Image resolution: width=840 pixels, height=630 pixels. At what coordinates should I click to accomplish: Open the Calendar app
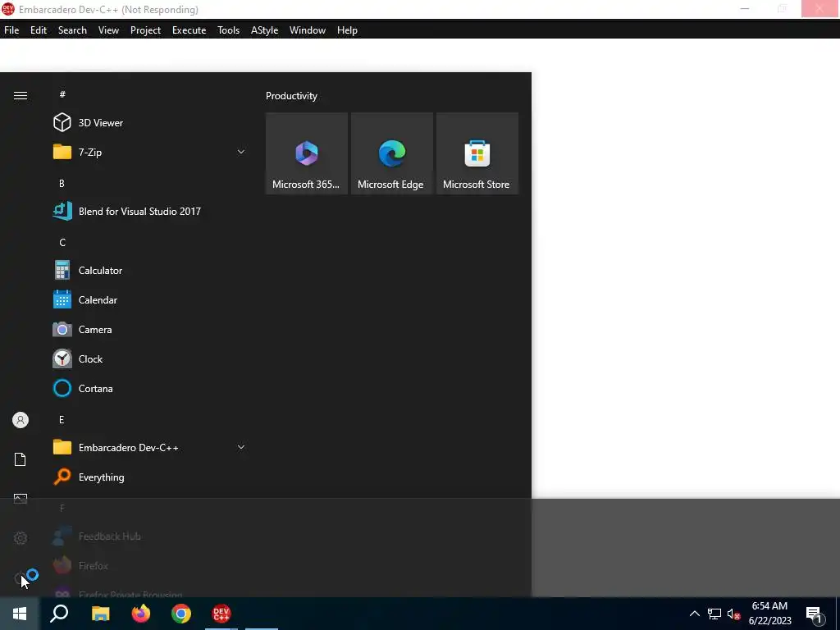point(150,300)
